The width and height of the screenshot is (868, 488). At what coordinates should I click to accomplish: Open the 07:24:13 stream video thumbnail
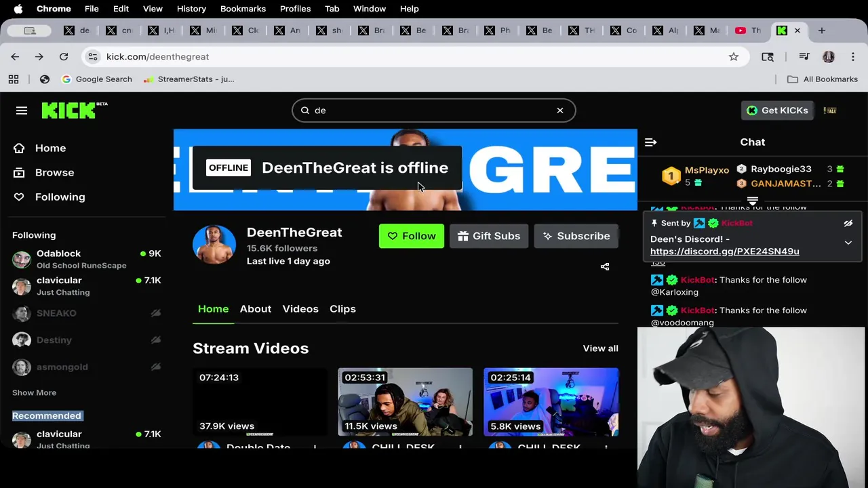point(260,402)
